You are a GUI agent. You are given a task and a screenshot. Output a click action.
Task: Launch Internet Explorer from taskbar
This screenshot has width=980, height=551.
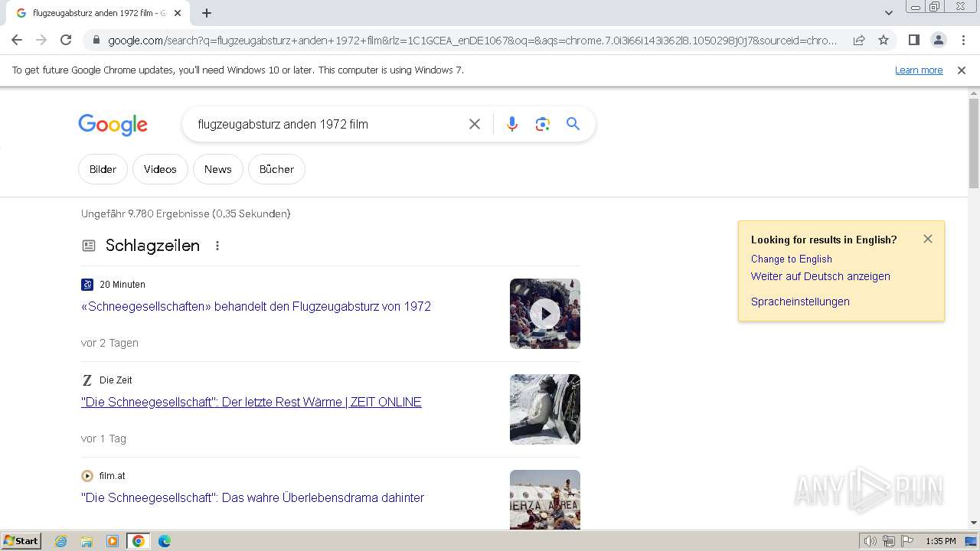coord(61,541)
